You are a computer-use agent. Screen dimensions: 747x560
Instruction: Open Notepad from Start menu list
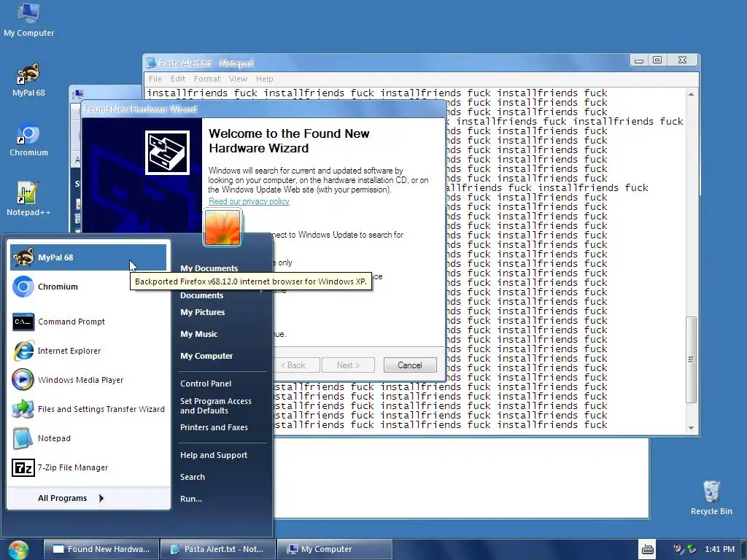(x=88, y=438)
